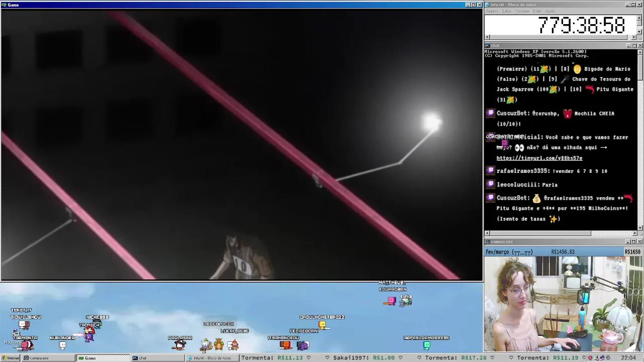644x362 pixels.
Task: Click the chat console window icon
Action: 487,46
